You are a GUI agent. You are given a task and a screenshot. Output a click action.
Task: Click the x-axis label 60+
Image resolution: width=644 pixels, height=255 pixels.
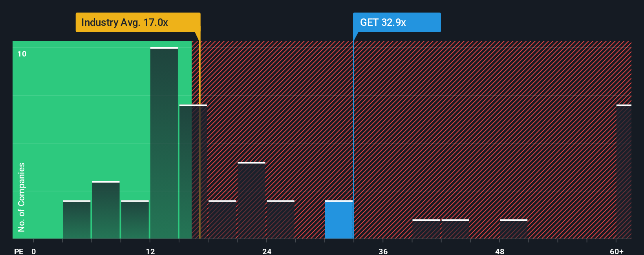pos(617,251)
